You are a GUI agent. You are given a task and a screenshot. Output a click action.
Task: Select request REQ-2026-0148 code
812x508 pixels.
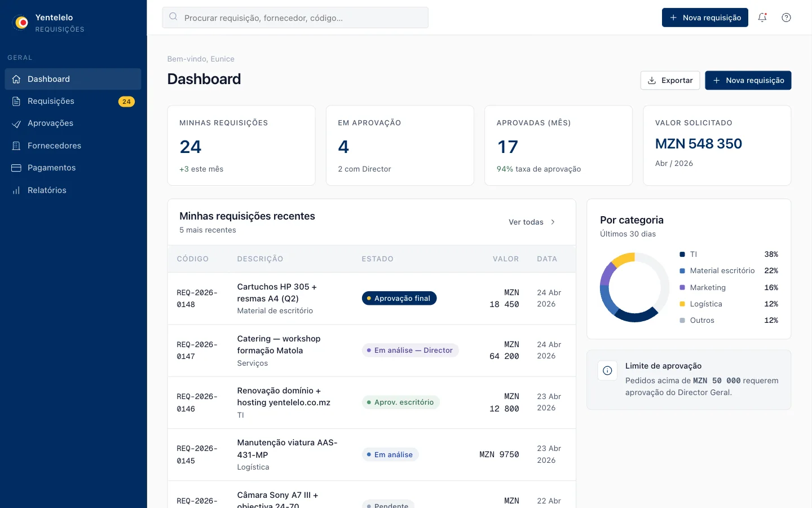(x=197, y=299)
